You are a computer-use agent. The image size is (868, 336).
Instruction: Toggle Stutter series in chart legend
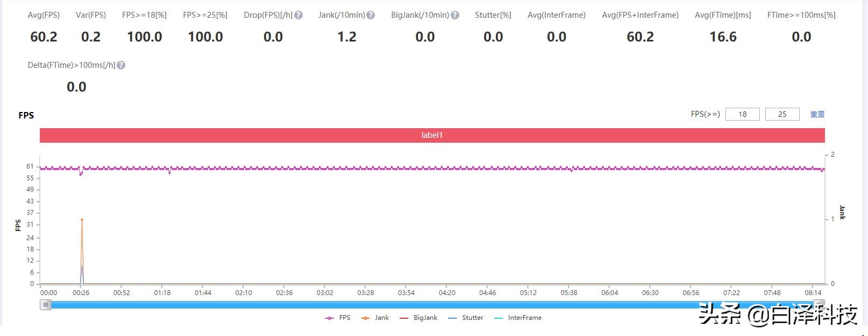pyautogui.click(x=466, y=318)
